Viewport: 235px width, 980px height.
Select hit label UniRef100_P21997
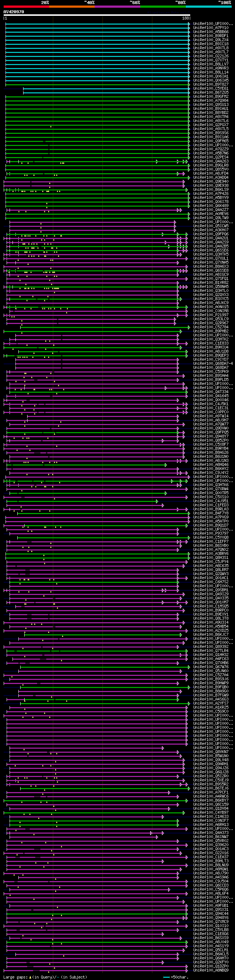211,315
